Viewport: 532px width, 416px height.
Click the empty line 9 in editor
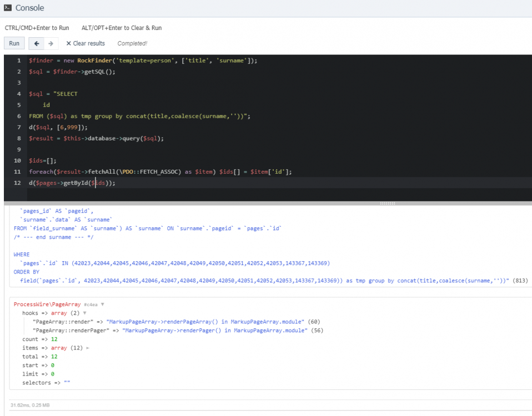coord(167,149)
